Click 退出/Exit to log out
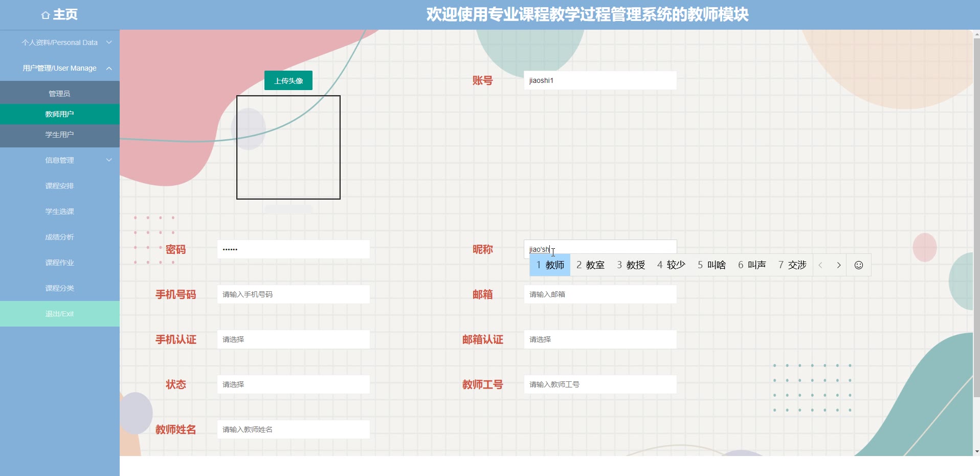This screenshot has height=476, width=980. (60, 314)
